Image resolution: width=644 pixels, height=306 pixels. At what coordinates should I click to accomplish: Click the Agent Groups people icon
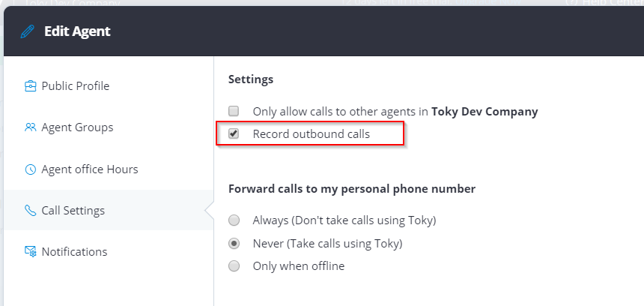[x=31, y=127]
